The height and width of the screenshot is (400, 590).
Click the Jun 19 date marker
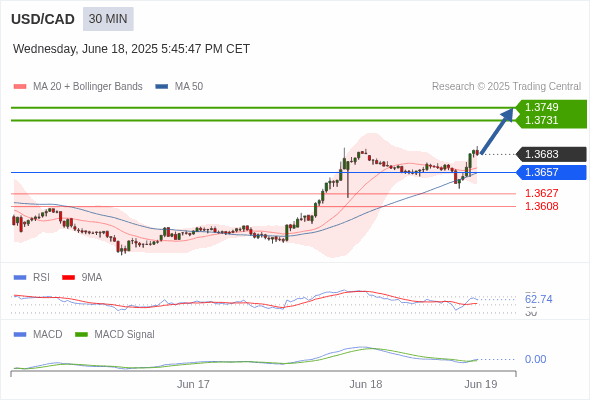481,384
